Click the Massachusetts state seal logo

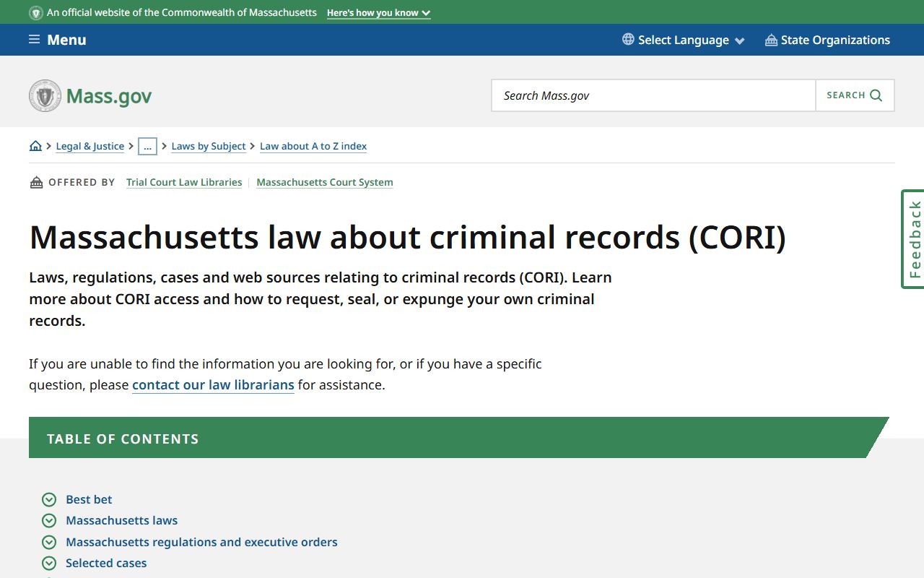click(45, 95)
